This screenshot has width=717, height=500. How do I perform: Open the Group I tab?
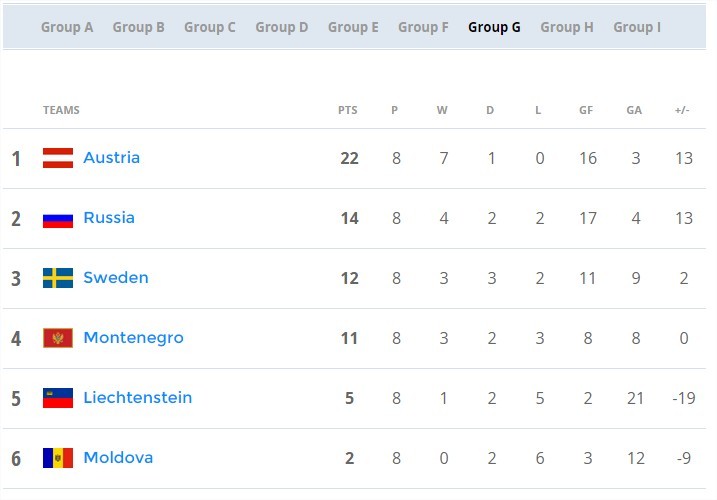tap(637, 27)
